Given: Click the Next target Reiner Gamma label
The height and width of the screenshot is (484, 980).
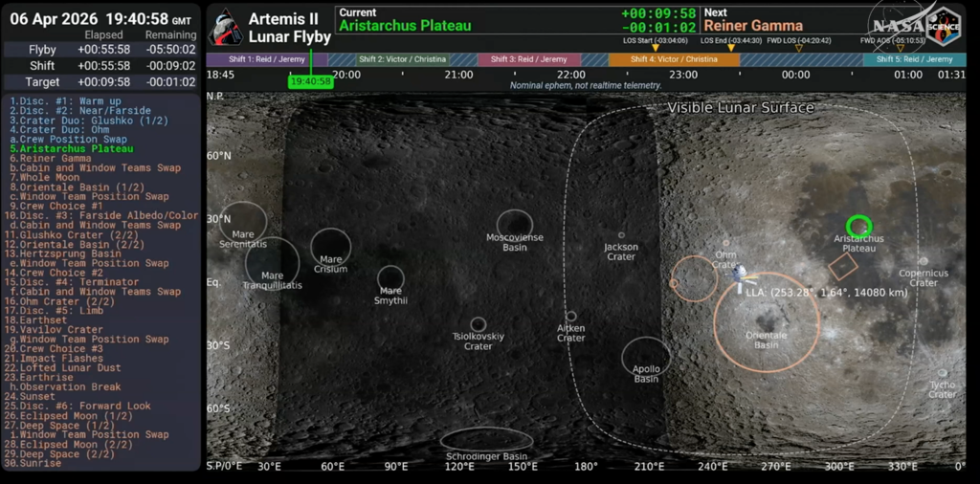Looking at the screenshot, I should (752, 26).
